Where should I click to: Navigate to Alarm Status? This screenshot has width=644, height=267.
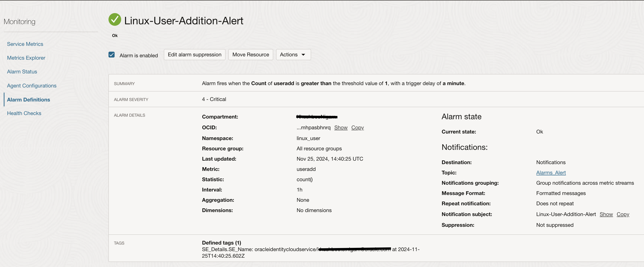pyautogui.click(x=22, y=72)
